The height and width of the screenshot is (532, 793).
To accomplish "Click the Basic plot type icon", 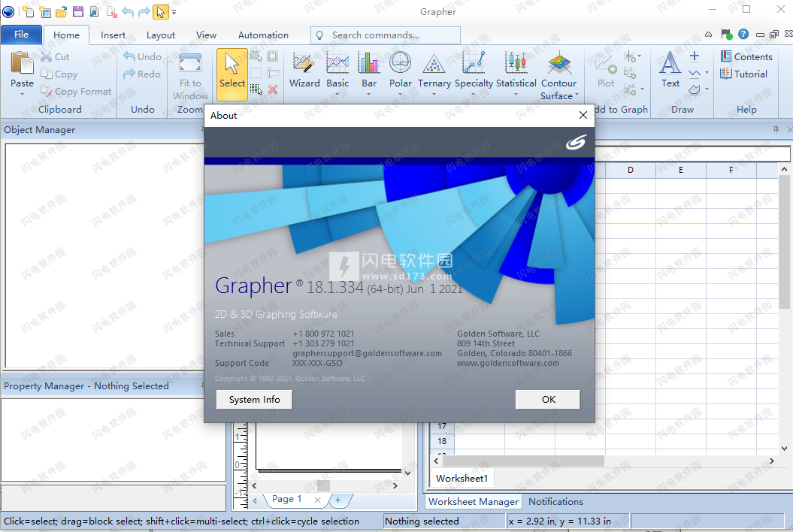I will 337,62.
